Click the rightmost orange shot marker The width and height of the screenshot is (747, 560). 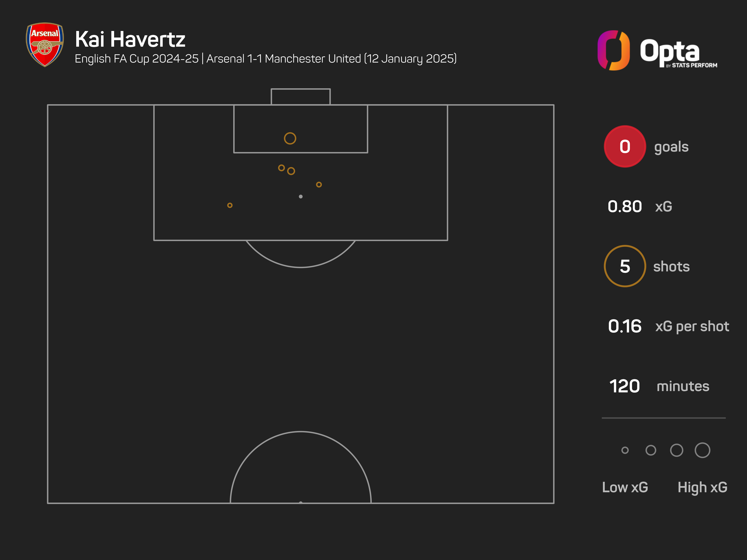click(319, 185)
